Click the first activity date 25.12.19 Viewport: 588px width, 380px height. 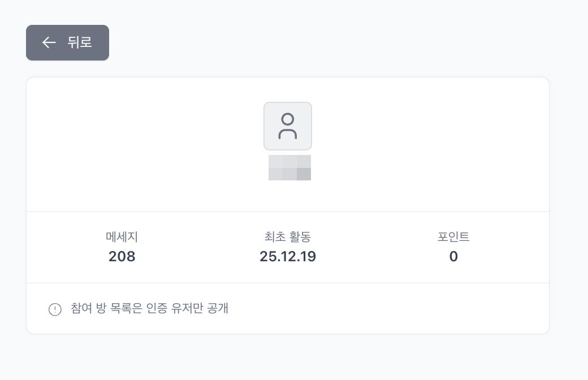pos(288,257)
